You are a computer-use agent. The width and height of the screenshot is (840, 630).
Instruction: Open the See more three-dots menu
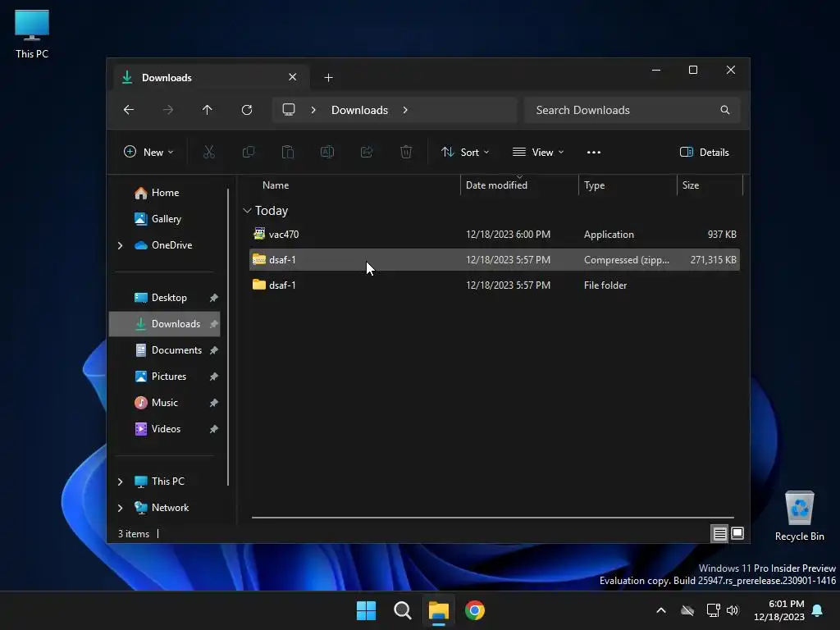[594, 152]
